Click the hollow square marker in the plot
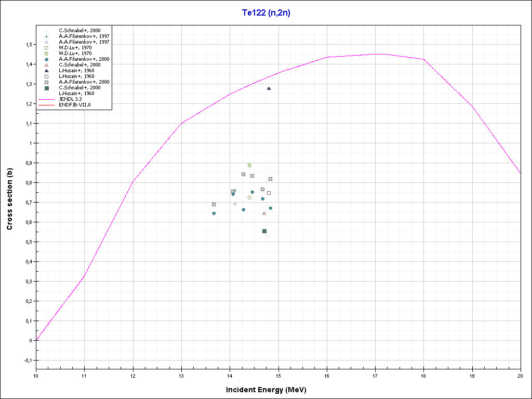 (269, 193)
